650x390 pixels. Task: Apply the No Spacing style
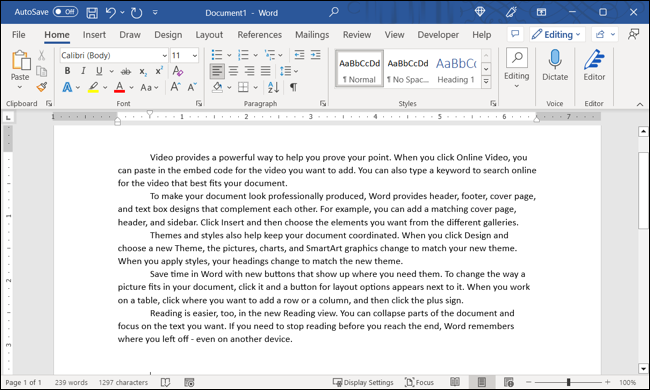408,69
